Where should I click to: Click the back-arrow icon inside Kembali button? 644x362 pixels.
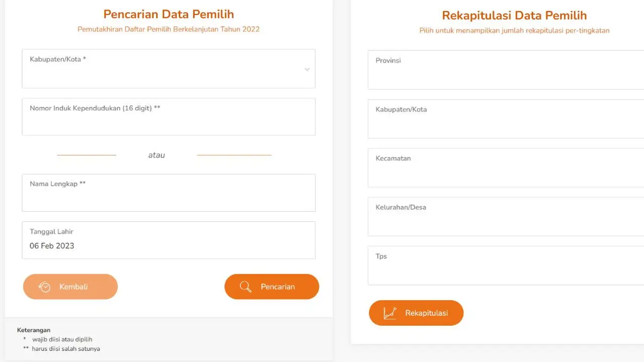pyautogui.click(x=44, y=287)
